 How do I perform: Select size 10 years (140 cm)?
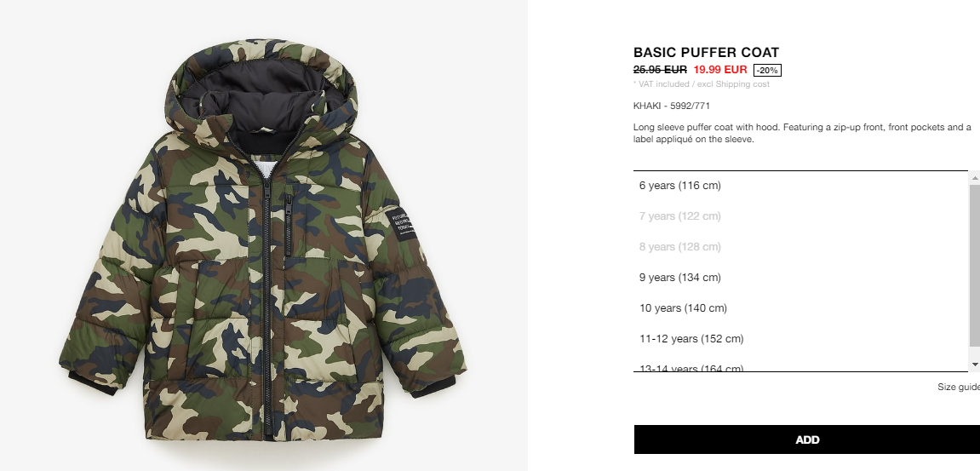800,308
